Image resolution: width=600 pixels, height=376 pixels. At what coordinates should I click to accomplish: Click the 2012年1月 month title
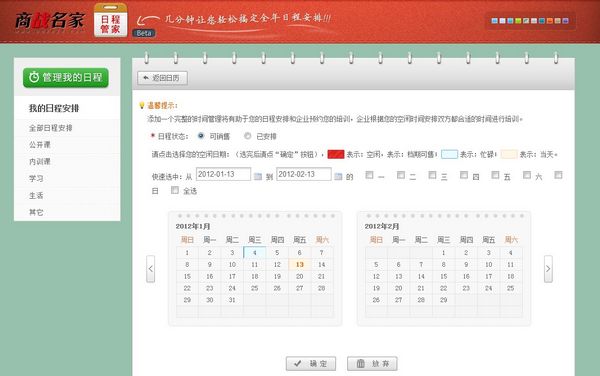pos(193,226)
